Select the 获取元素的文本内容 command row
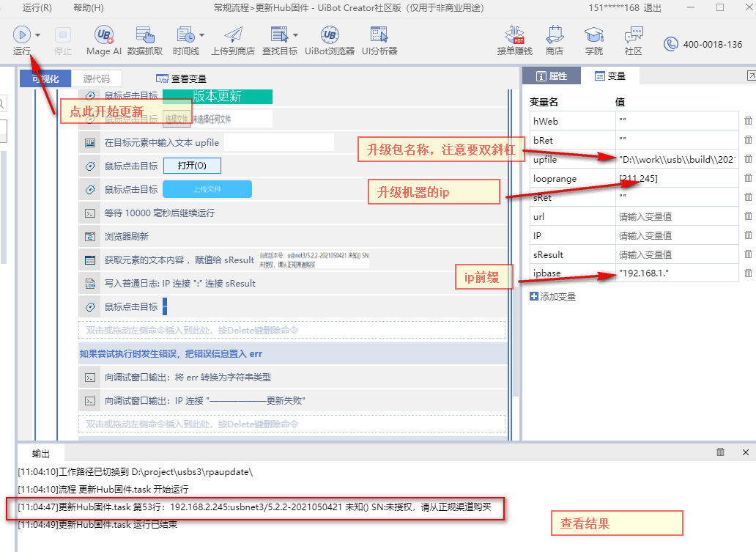This screenshot has height=552, width=756. (293, 260)
